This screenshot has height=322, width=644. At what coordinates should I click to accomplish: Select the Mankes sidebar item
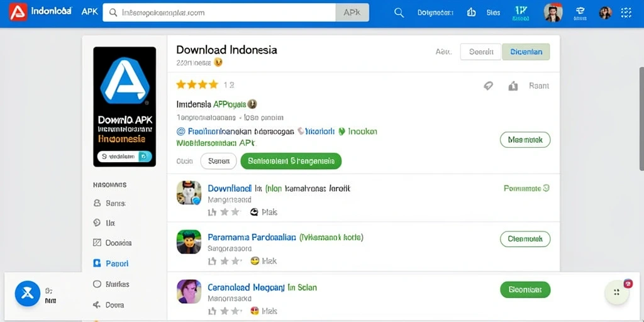click(111, 284)
